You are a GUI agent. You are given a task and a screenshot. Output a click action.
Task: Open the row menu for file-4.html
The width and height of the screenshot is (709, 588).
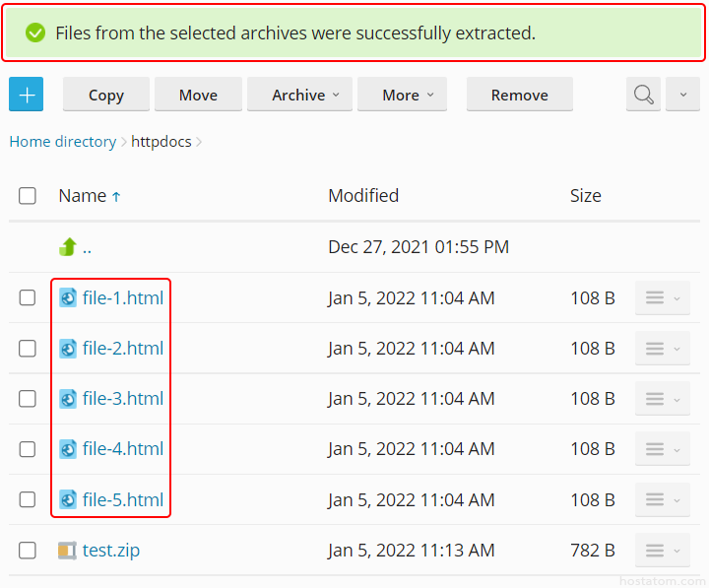[662, 449]
